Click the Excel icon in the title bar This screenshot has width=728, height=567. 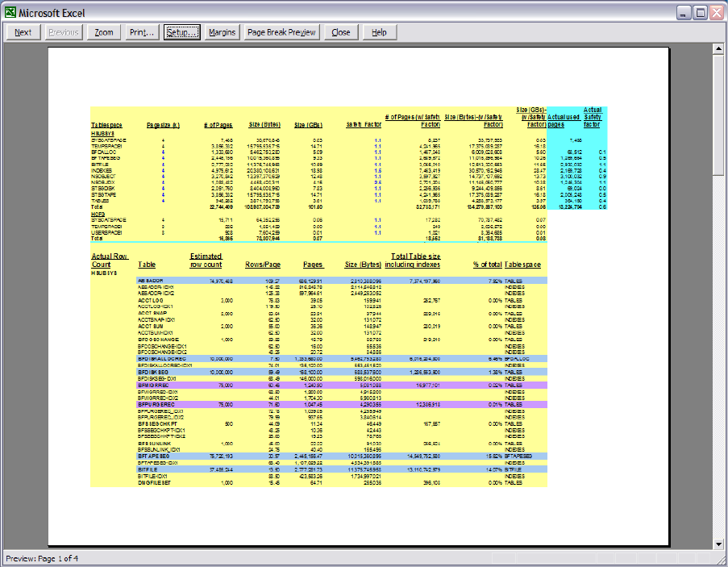(10, 13)
